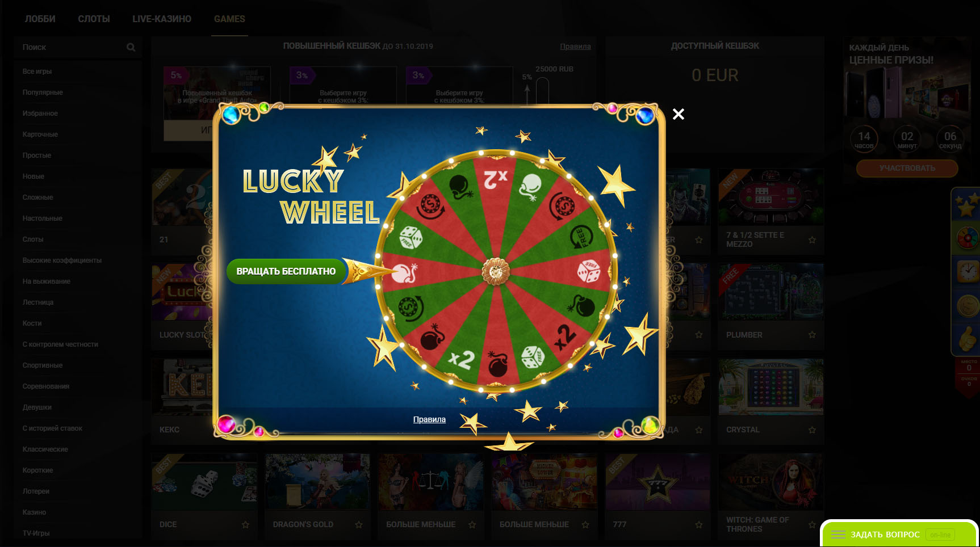
Task: Favorite the CRYSTAL game with star icon
Action: pos(812,430)
